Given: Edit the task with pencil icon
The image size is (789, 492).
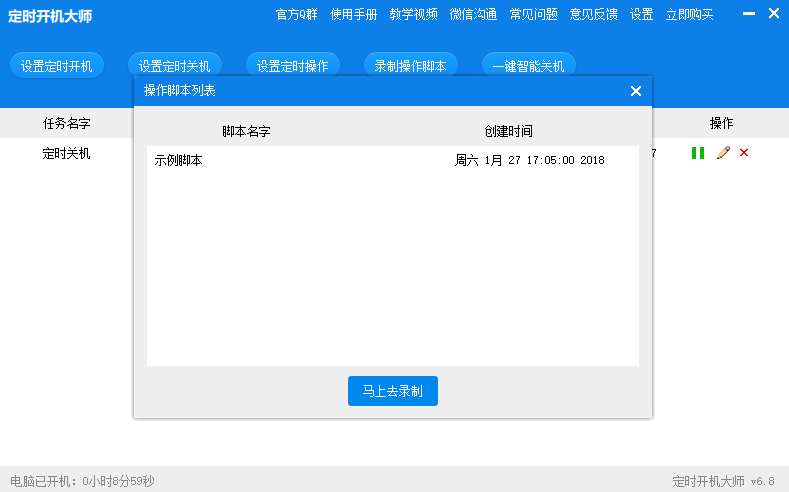Looking at the screenshot, I should (723, 153).
